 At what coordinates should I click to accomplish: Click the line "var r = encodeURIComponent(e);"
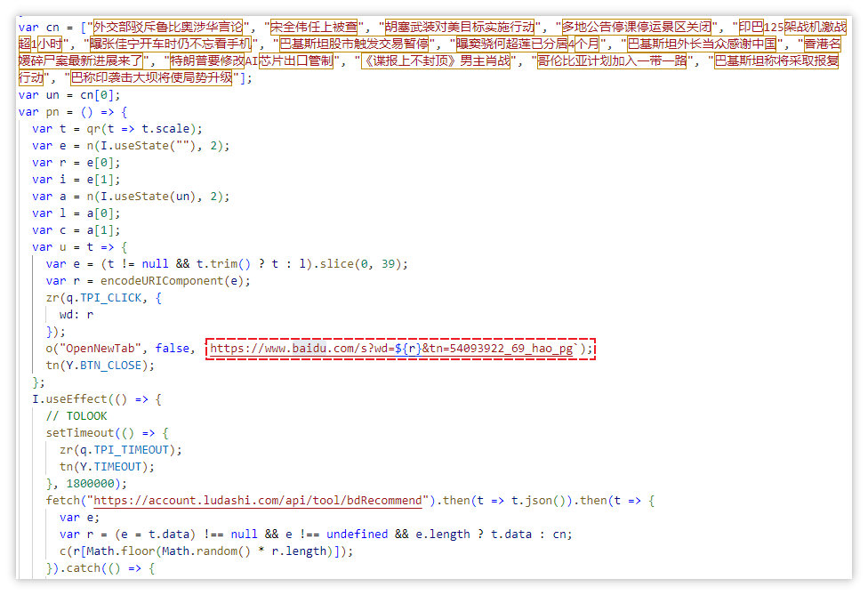tap(148, 281)
